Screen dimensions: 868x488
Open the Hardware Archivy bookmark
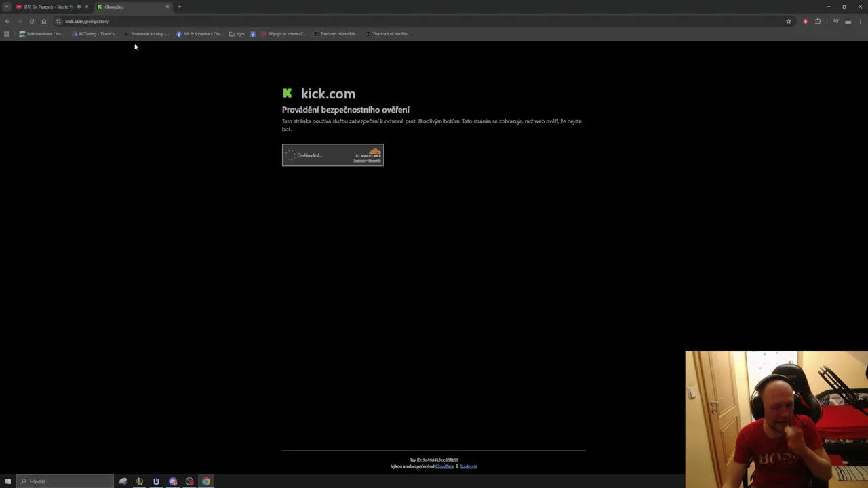[146, 34]
